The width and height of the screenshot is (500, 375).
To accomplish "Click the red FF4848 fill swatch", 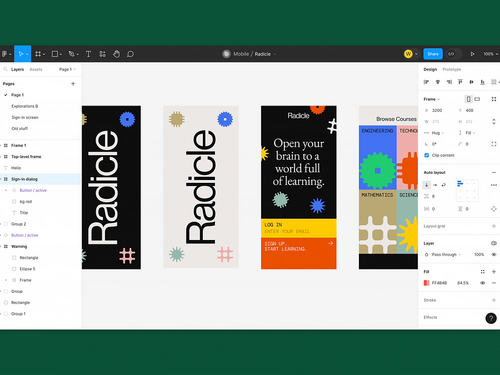I will pos(426,283).
